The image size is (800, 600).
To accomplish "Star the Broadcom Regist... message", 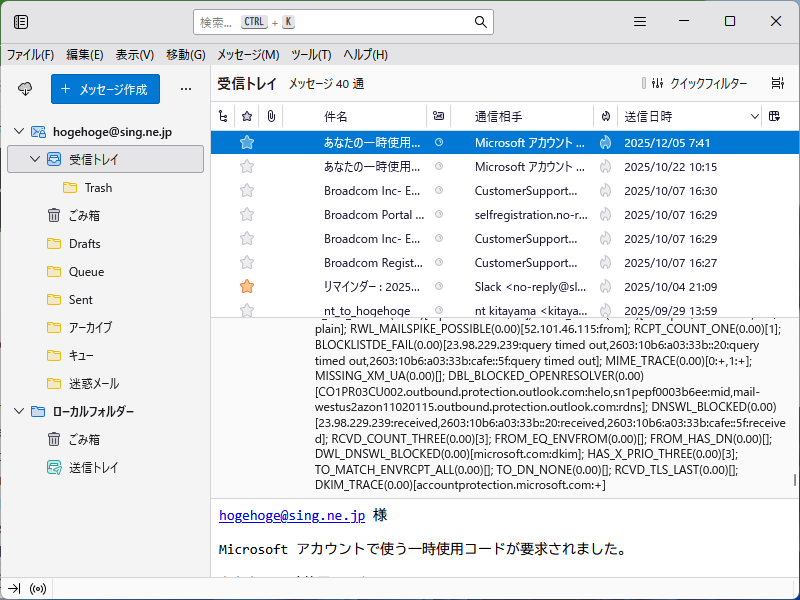I will point(247,262).
